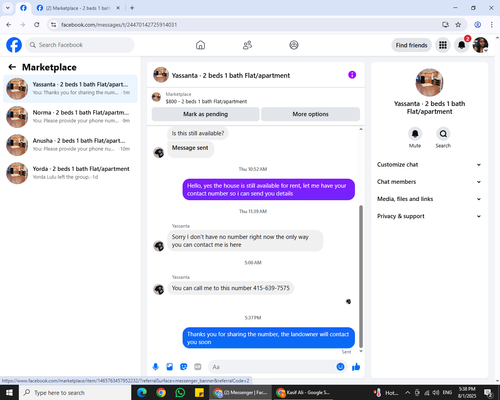Click 'Is this still available?' message
This screenshot has height=400, width=500.
[x=198, y=133]
